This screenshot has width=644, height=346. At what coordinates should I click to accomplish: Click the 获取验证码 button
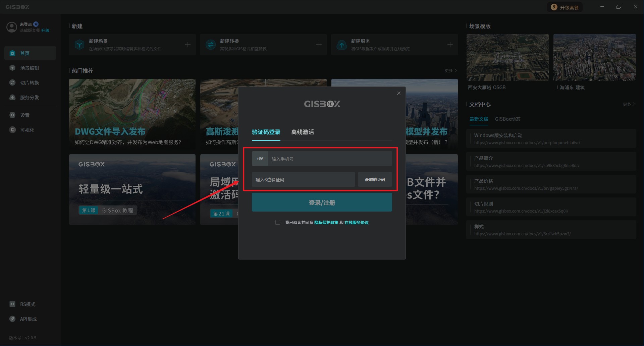[x=375, y=180]
